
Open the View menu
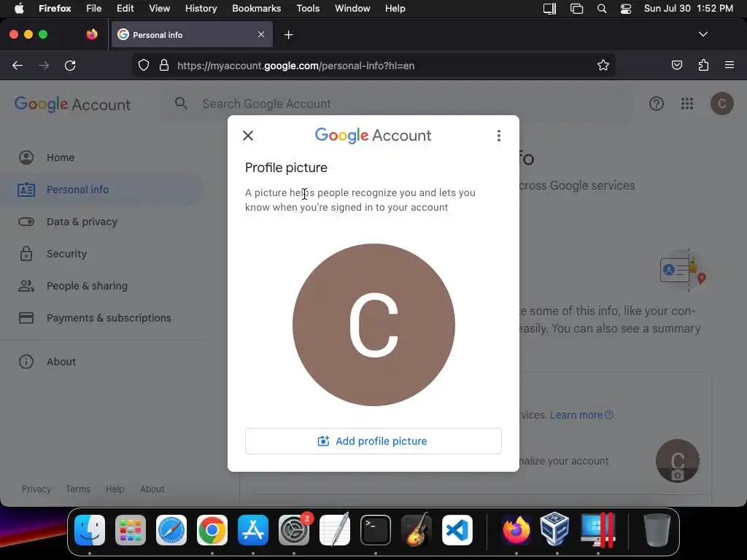159,9
